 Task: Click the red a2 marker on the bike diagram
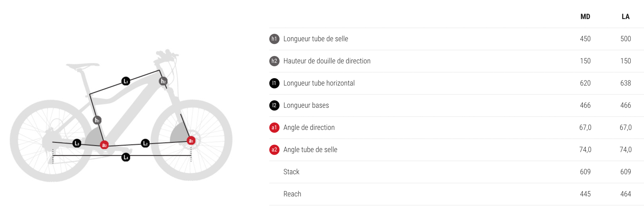tap(104, 145)
